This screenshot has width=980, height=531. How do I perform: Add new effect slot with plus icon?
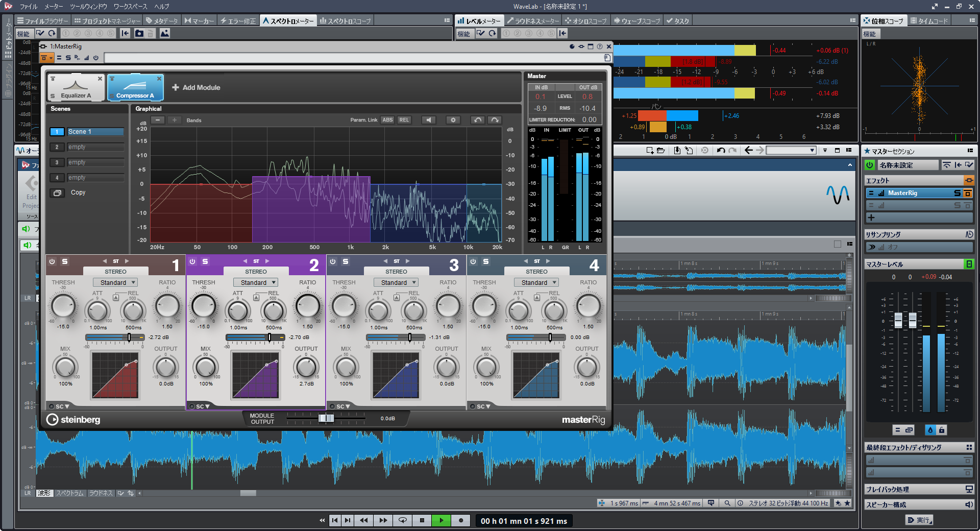pyautogui.click(x=871, y=218)
